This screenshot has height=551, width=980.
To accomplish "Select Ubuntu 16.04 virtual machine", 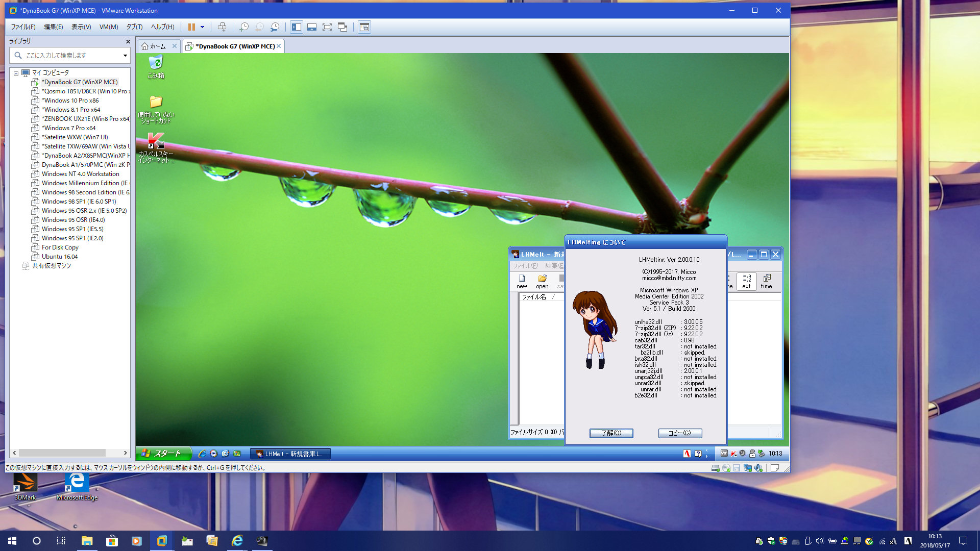I will pyautogui.click(x=59, y=257).
